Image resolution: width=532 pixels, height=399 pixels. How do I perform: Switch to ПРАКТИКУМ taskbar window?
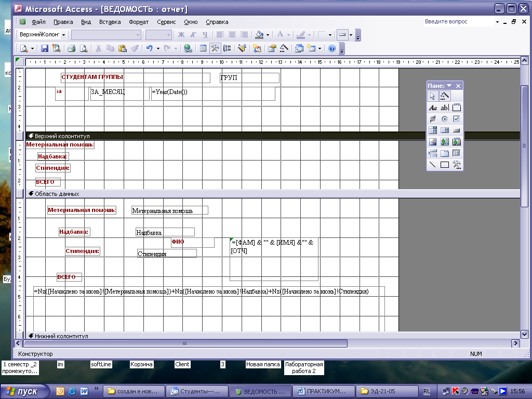pyautogui.click(x=324, y=391)
